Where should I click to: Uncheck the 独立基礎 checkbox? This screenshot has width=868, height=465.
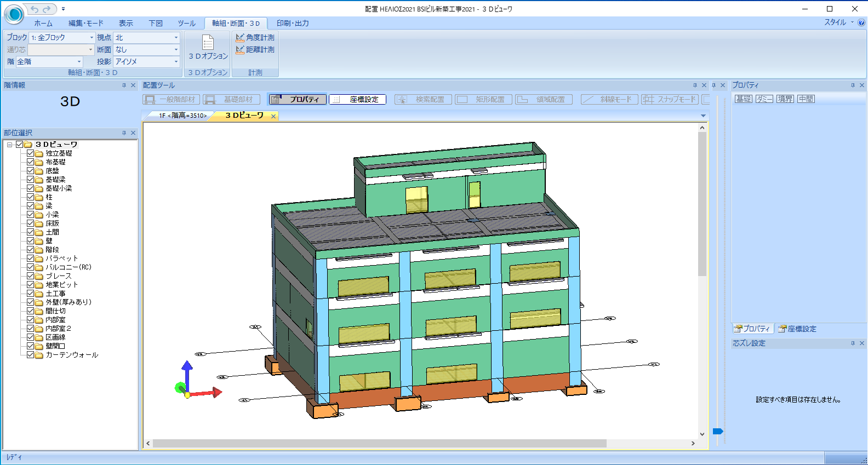coord(31,153)
